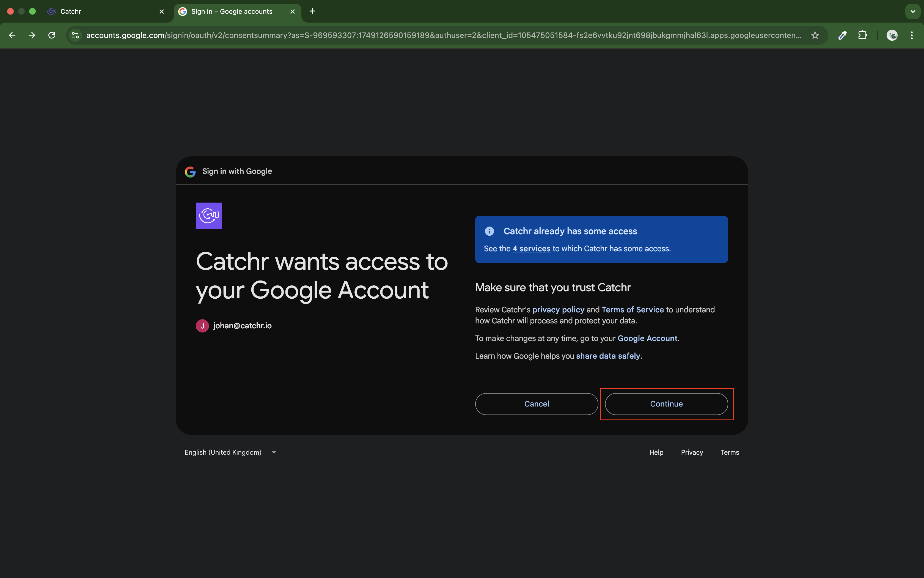Close the Sign in – Google accounts tab
The image size is (924, 578).
click(x=293, y=12)
